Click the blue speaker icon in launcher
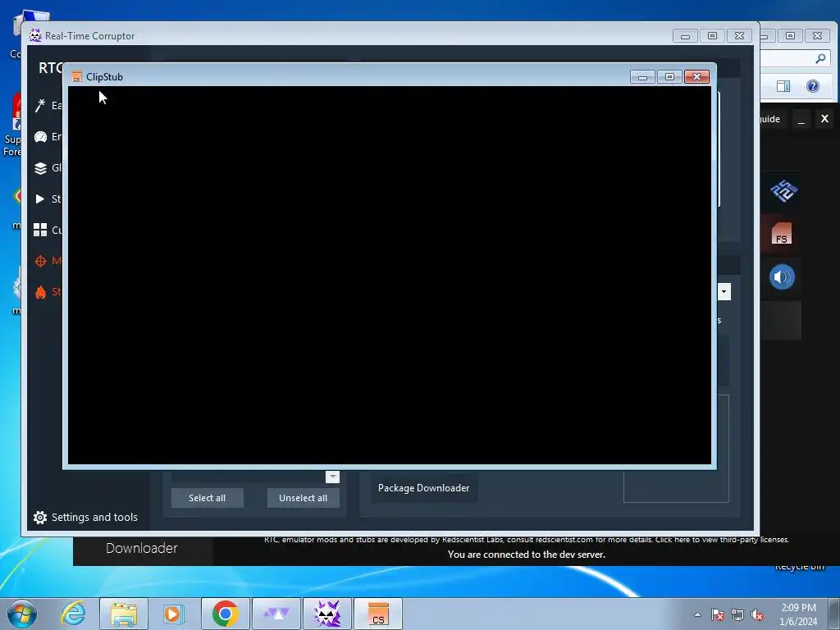The width and height of the screenshot is (840, 630). tap(782, 277)
